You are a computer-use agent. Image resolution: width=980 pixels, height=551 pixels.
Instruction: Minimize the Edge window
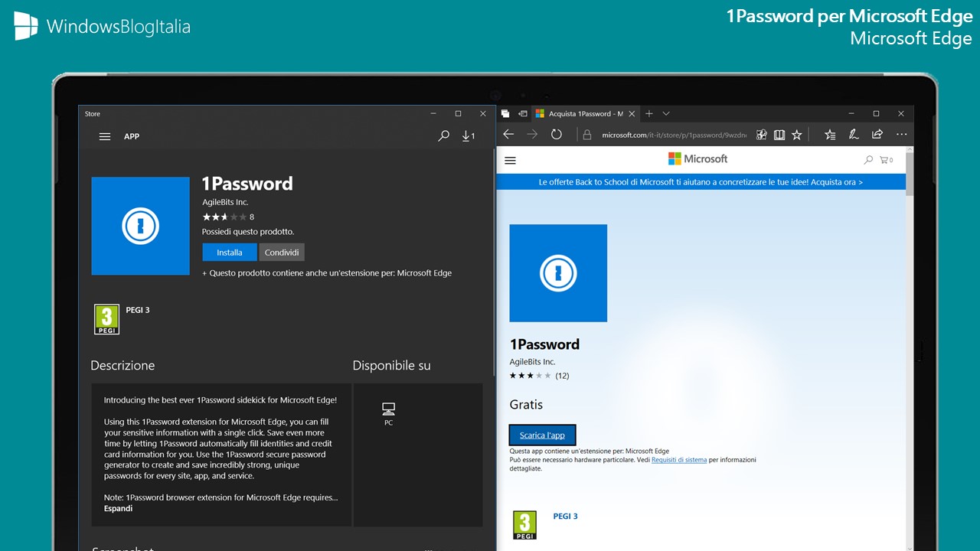click(852, 113)
